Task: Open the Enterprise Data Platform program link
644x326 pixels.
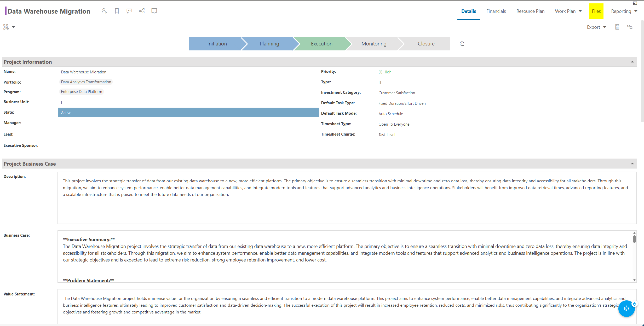Action: 81,92
